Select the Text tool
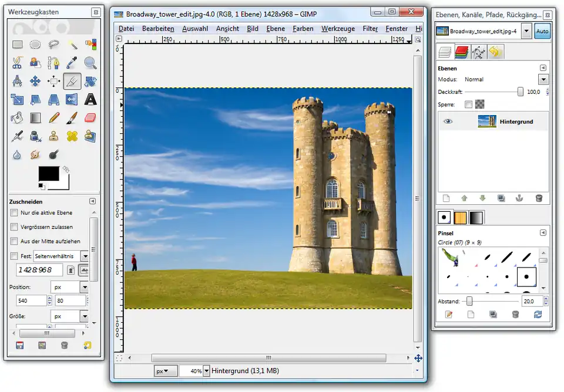This screenshot has width=564, height=392. [x=90, y=99]
